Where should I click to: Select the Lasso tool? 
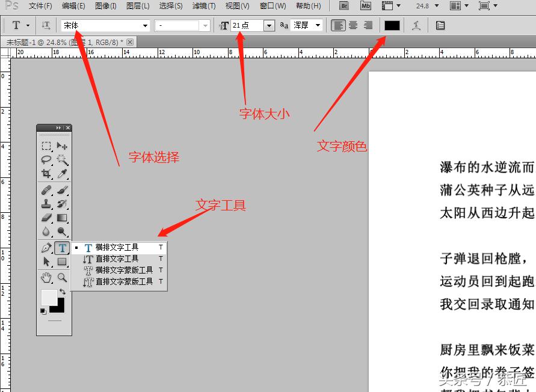(45, 159)
